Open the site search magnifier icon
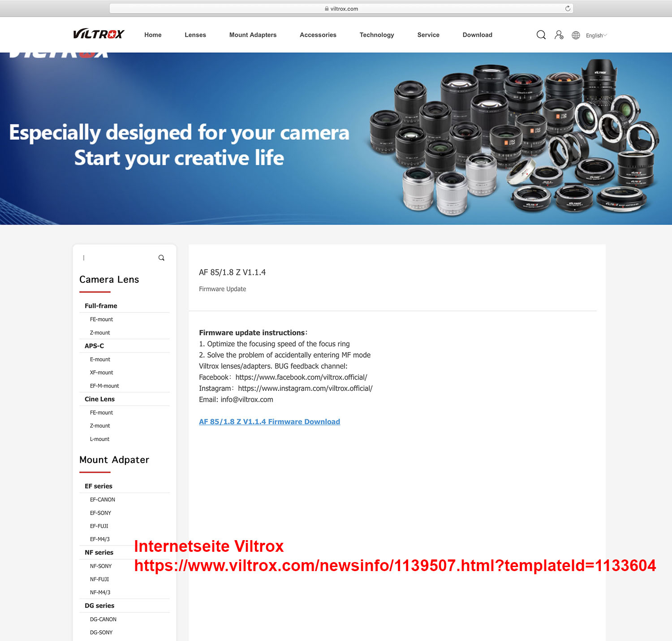The width and height of the screenshot is (672, 641). (x=541, y=35)
